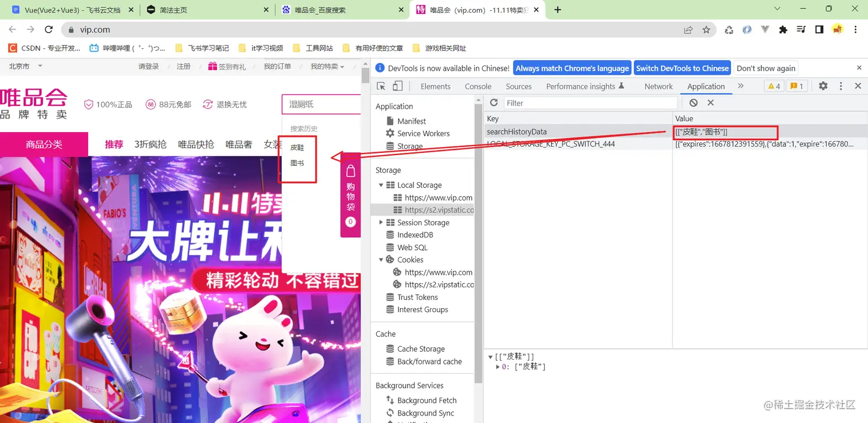The width and height of the screenshot is (868, 423).
Task: Expand the 0: ["皮鞋"] preview entry
Action: (x=498, y=367)
